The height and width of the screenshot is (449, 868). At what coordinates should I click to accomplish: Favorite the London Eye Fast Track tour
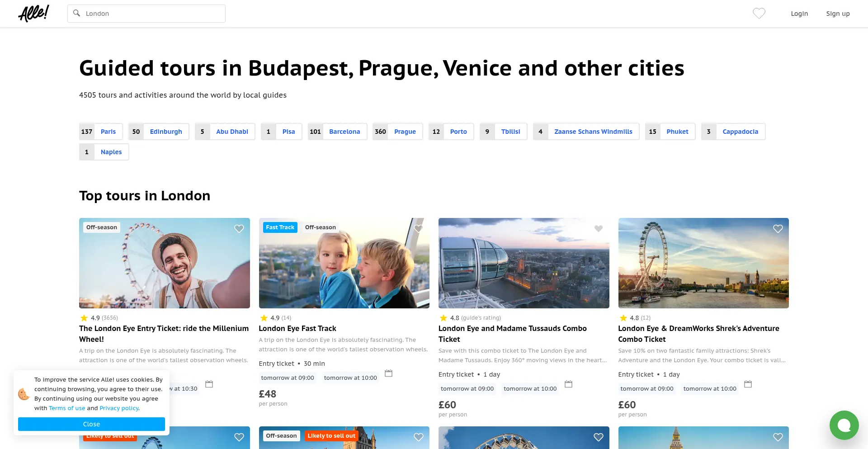[x=419, y=229]
